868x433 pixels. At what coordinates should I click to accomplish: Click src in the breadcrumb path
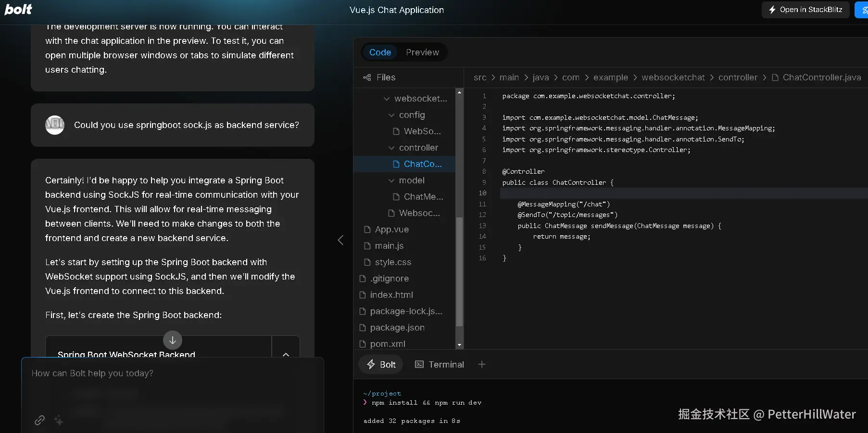(x=480, y=77)
